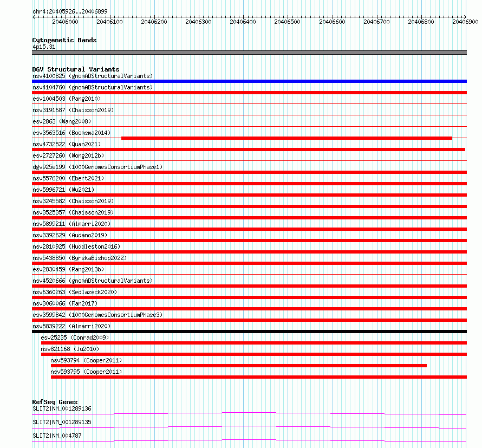Click the gray 4p15.31 cytogenetic band bar
The width and height of the screenshot is (482, 448).
point(249,53)
